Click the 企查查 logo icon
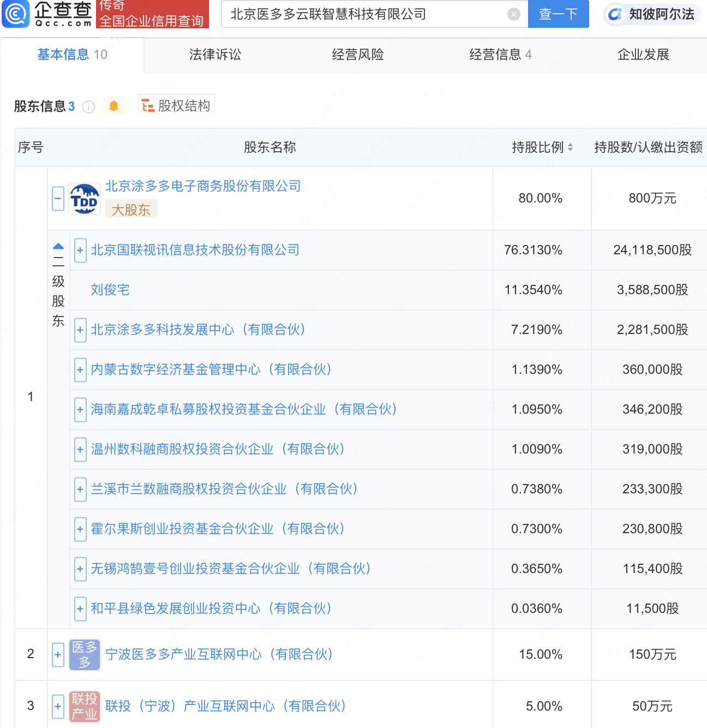Screen dimensions: 707x728 pyautogui.click(x=16, y=14)
